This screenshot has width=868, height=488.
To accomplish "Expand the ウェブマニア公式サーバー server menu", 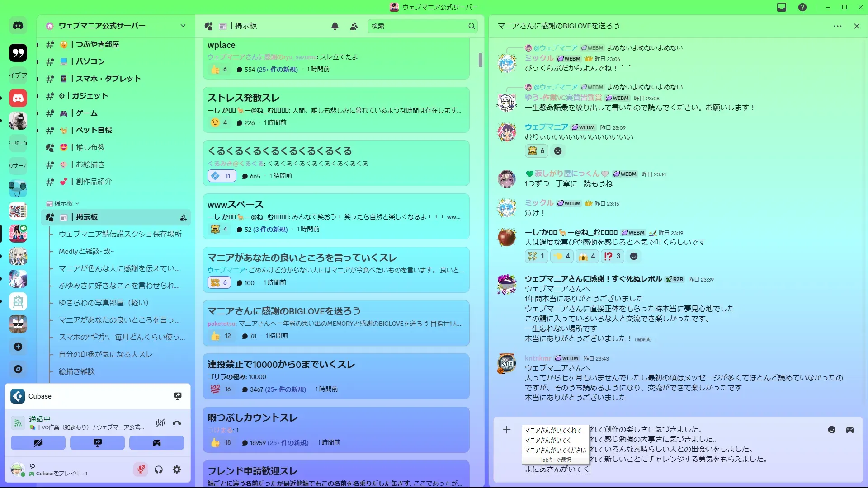I will click(183, 26).
